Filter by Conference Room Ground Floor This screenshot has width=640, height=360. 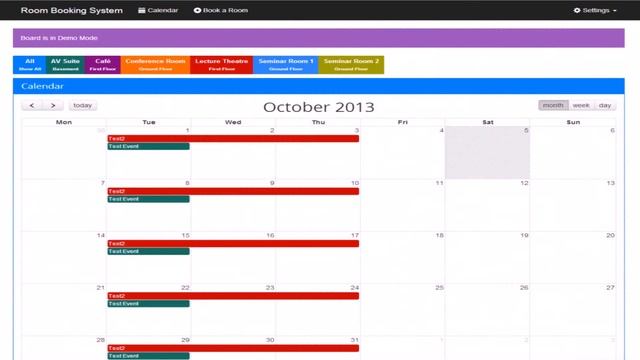click(x=155, y=64)
